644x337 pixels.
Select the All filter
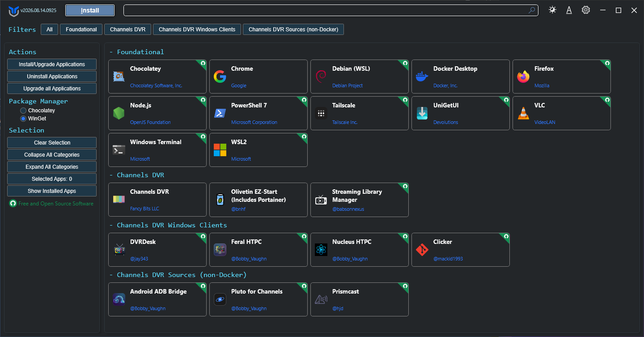[50, 30]
